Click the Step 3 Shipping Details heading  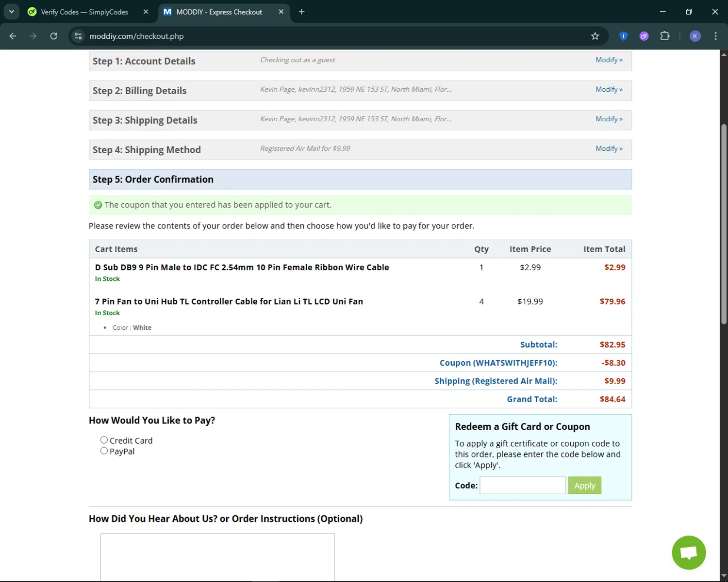coord(145,120)
